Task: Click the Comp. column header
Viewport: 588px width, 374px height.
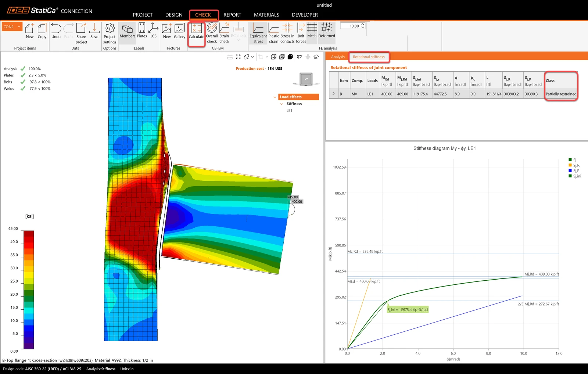Action: 357,80
